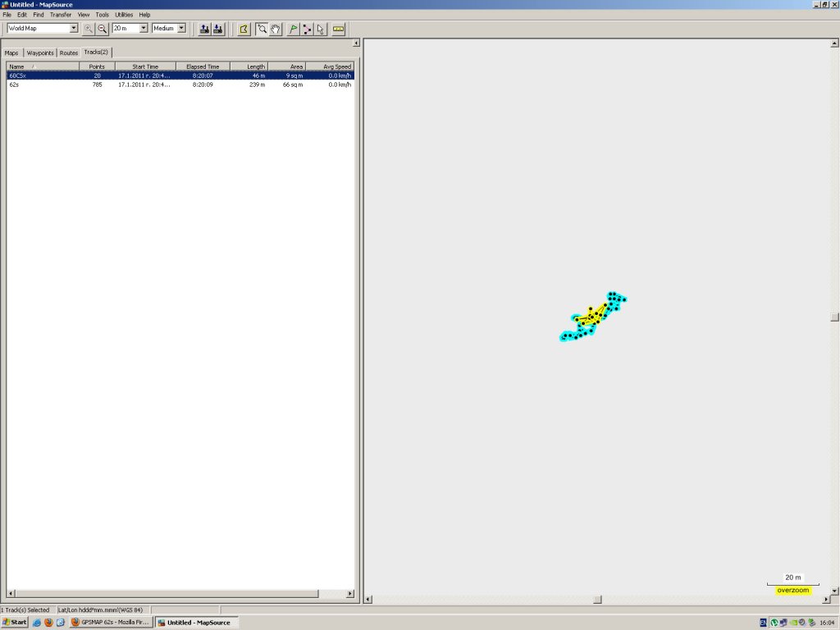Select the Zoom tool in toolbar
The height and width of the screenshot is (630, 840).
[262, 29]
